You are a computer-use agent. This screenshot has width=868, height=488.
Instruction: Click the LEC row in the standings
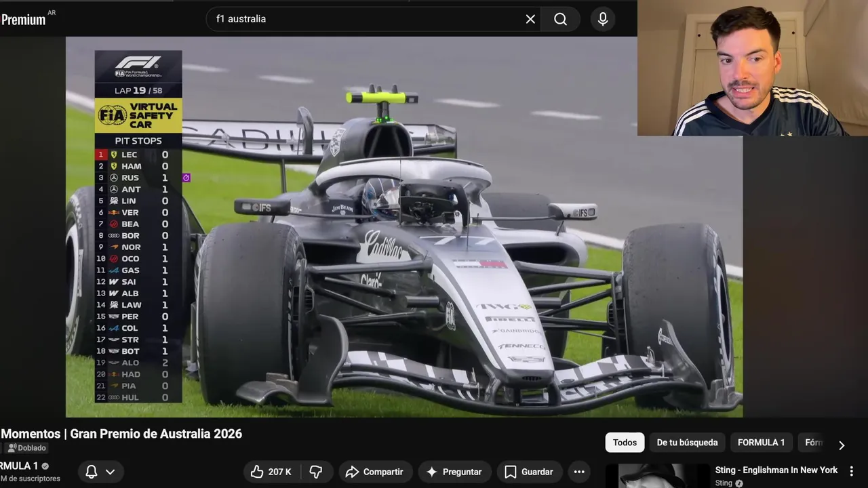138,155
